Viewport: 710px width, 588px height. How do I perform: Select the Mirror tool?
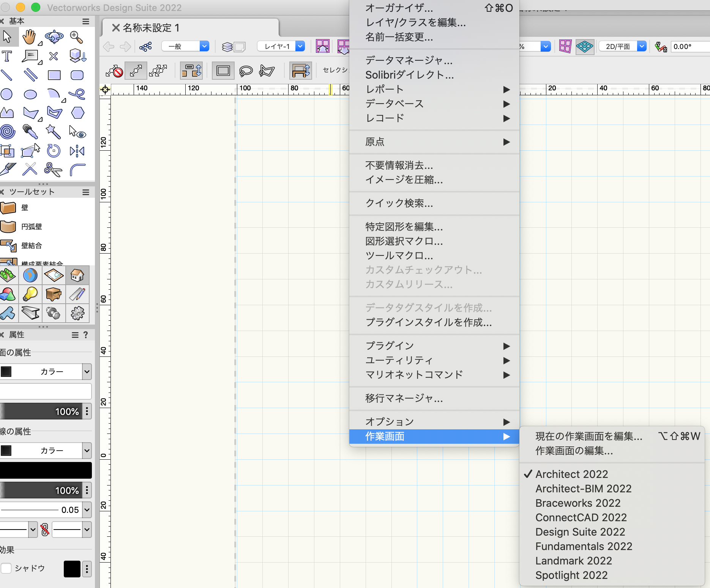(77, 151)
